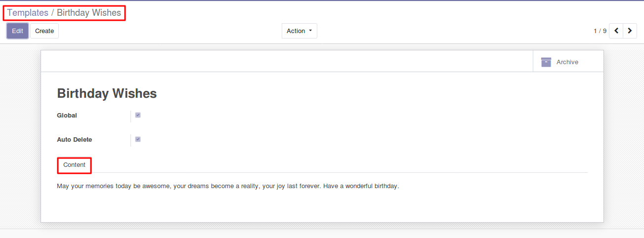
Task: Click the birthday message body text
Action: [x=227, y=186]
